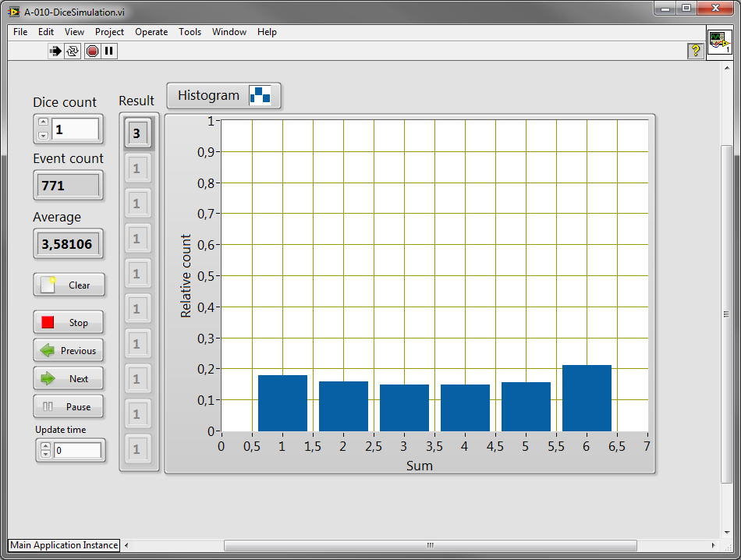Click the Previous button
The width and height of the screenshot is (741, 560).
(69, 350)
